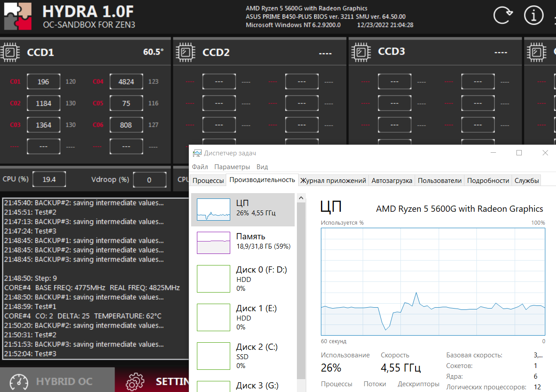The height and width of the screenshot is (392, 556).
Task: Click the CPU (%) input field
Action: coord(49,179)
